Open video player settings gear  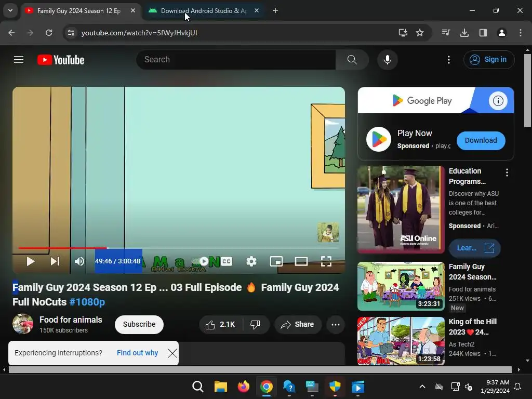pyautogui.click(x=251, y=261)
